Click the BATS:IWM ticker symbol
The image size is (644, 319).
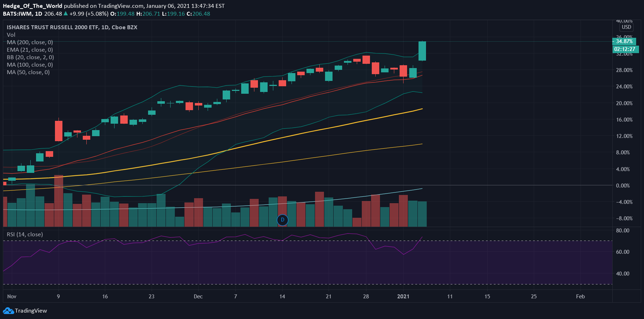pyautogui.click(x=17, y=14)
